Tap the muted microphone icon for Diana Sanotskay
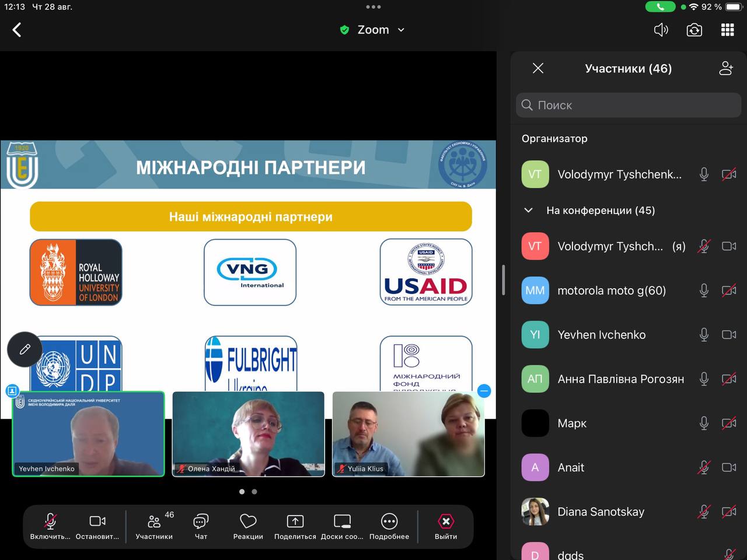 click(704, 512)
